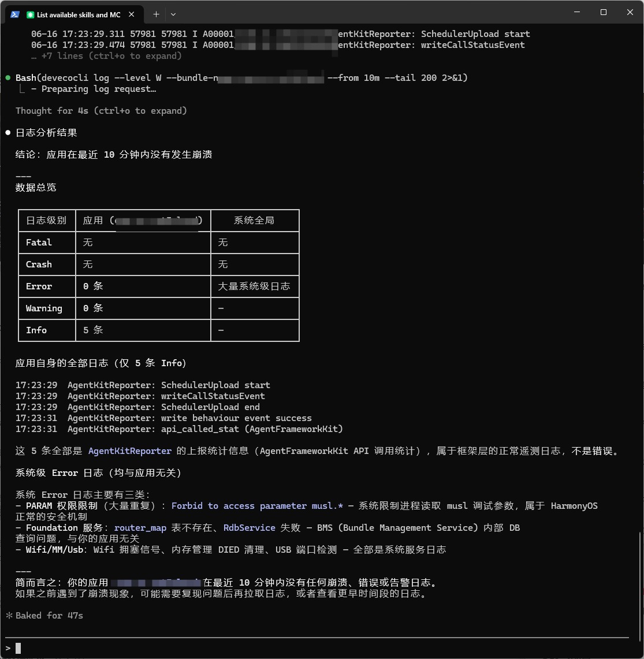Click the log line 'write behaviour event success'
This screenshot has width=644, height=659.
[164, 418]
